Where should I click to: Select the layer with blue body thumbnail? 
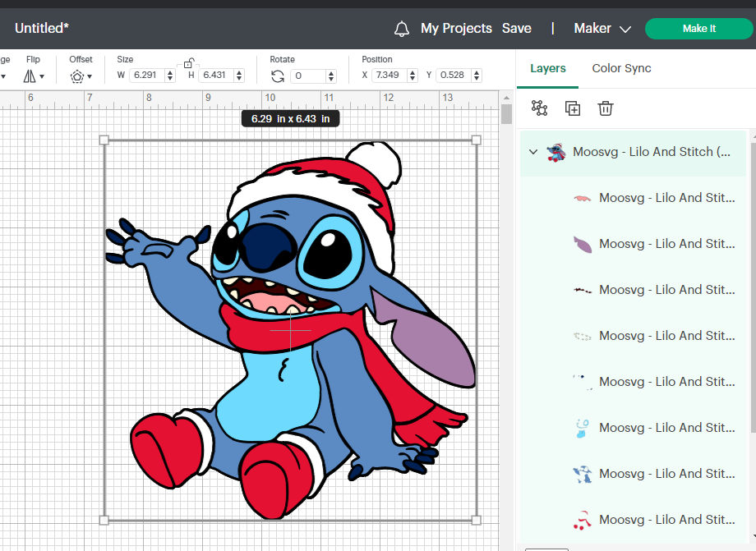click(x=633, y=474)
